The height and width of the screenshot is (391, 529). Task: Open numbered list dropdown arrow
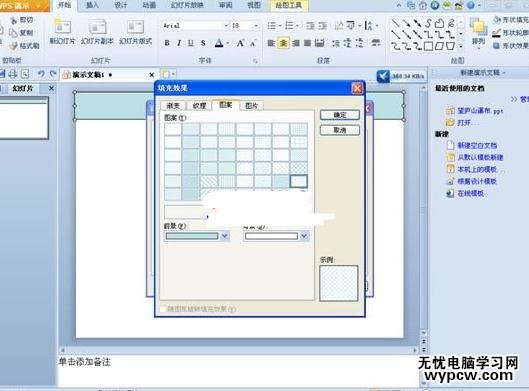tap(297, 26)
